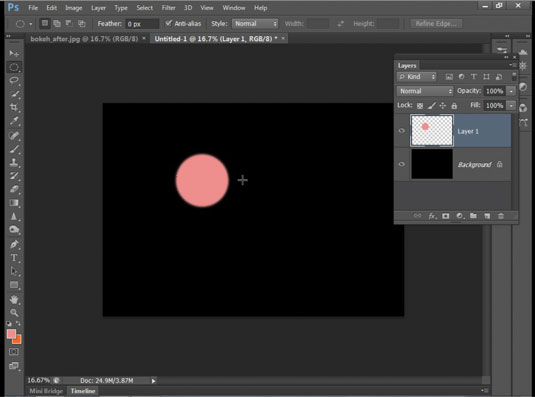Select the Path Selection tool

click(14, 271)
